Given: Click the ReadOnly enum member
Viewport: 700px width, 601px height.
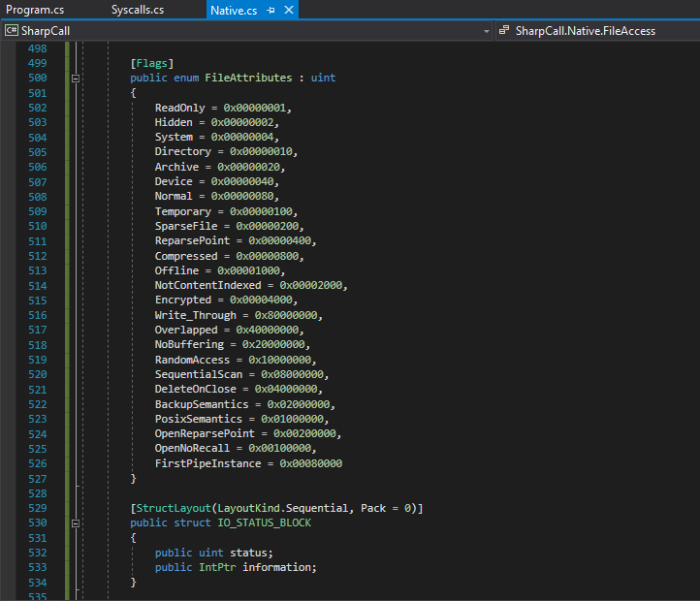Looking at the screenshot, I should click(x=180, y=108).
